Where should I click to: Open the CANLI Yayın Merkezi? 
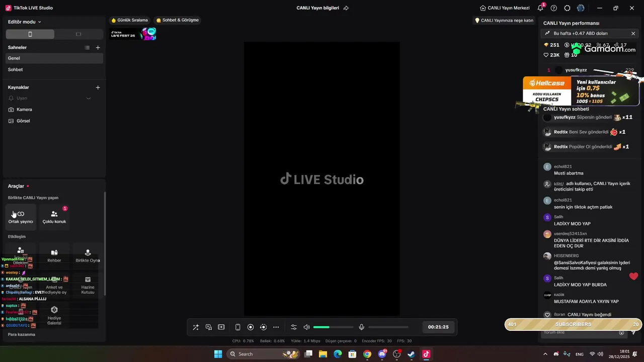point(505,8)
